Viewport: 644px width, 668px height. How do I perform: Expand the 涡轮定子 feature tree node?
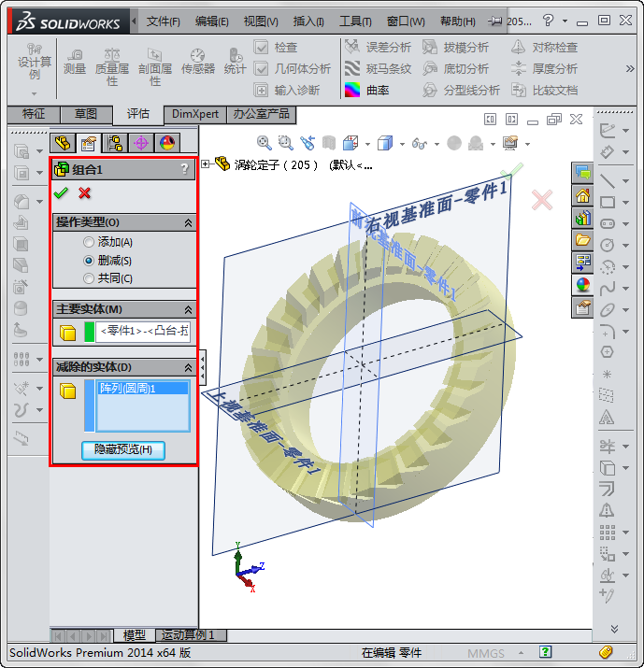coord(206,164)
